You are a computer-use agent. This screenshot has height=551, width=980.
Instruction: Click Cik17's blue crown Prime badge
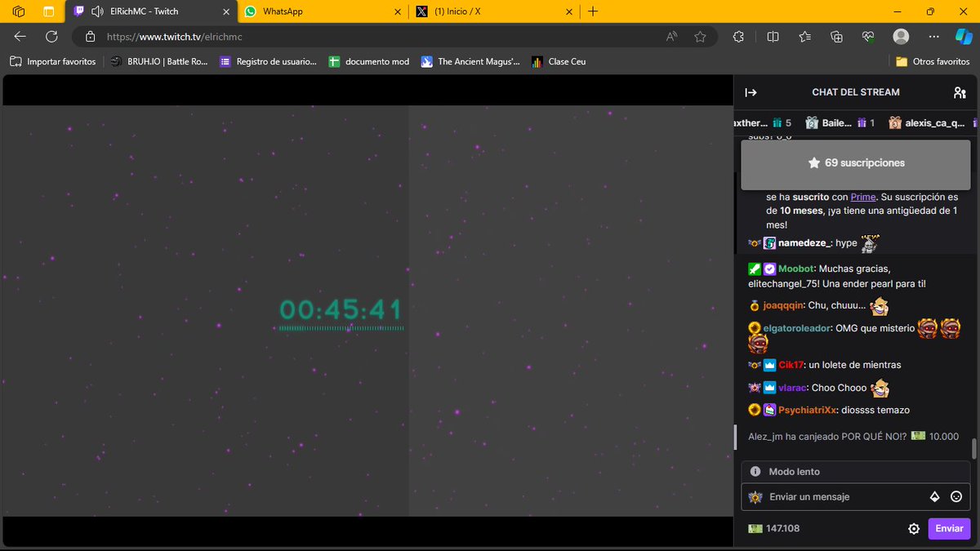(x=769, y=365)
